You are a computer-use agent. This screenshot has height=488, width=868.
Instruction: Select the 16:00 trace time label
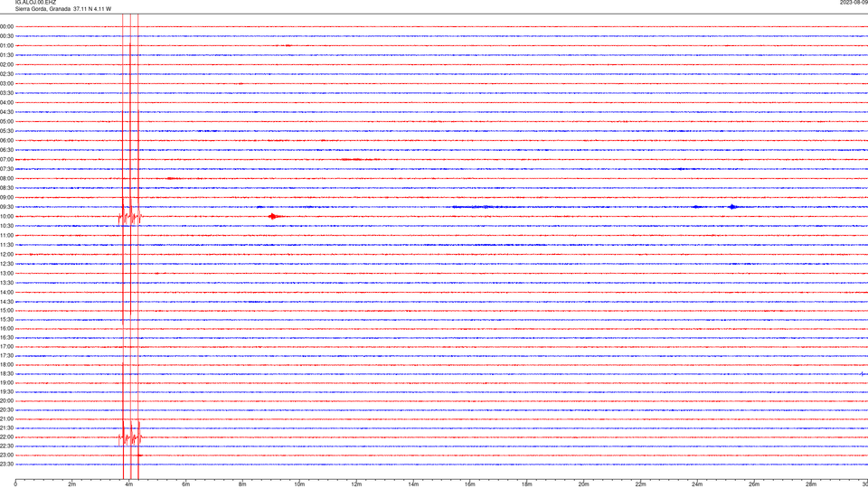[x=6, y=329]
